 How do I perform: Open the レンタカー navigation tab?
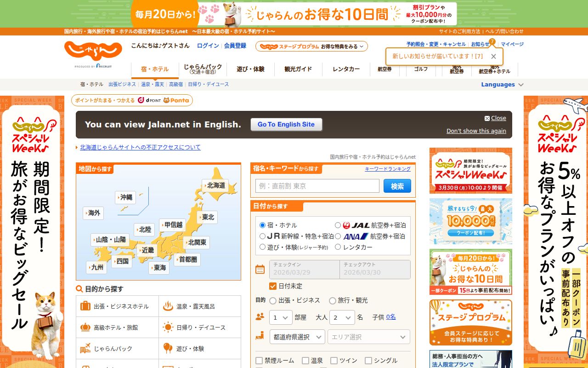point(346,69)
